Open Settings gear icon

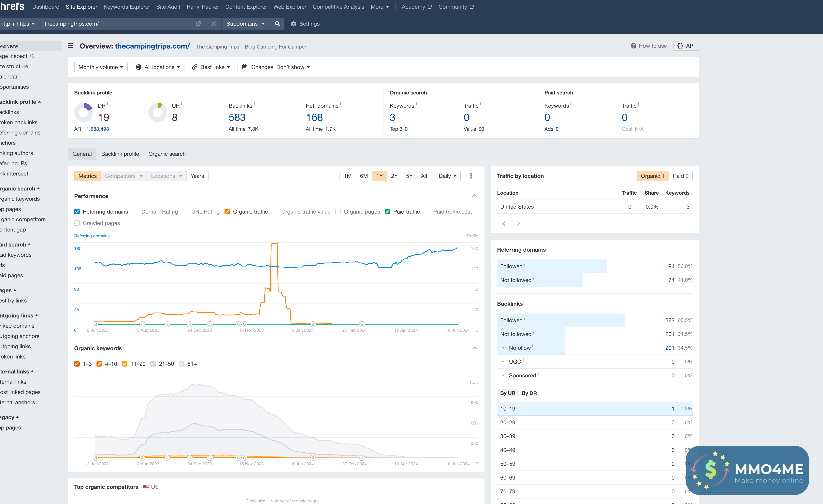coord(293,24)
